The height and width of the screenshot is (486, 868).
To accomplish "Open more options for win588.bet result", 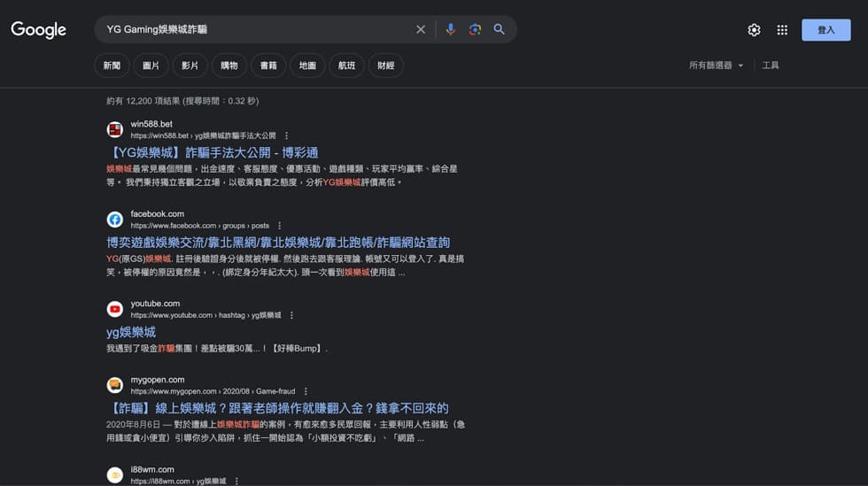I will (286, 135).
